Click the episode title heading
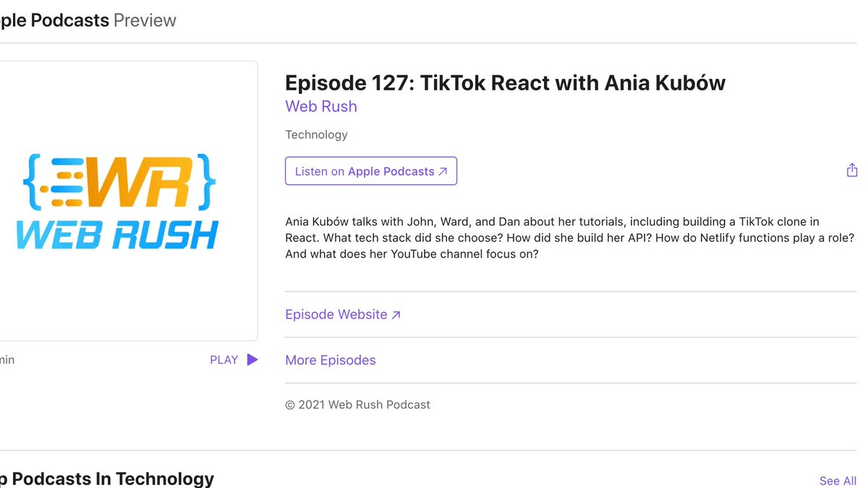The height and width of the screenshot is (488, 868). pos(505,83)
